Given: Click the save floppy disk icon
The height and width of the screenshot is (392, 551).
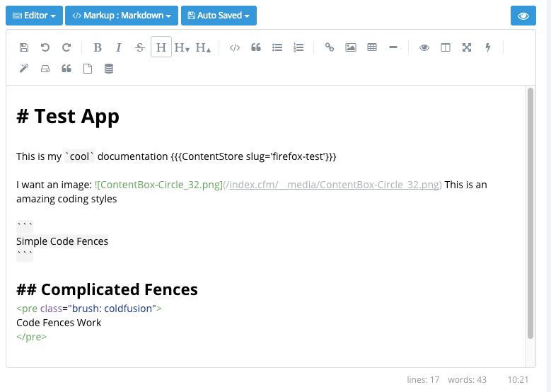Looking at the screenshot, I should (24, 47).
